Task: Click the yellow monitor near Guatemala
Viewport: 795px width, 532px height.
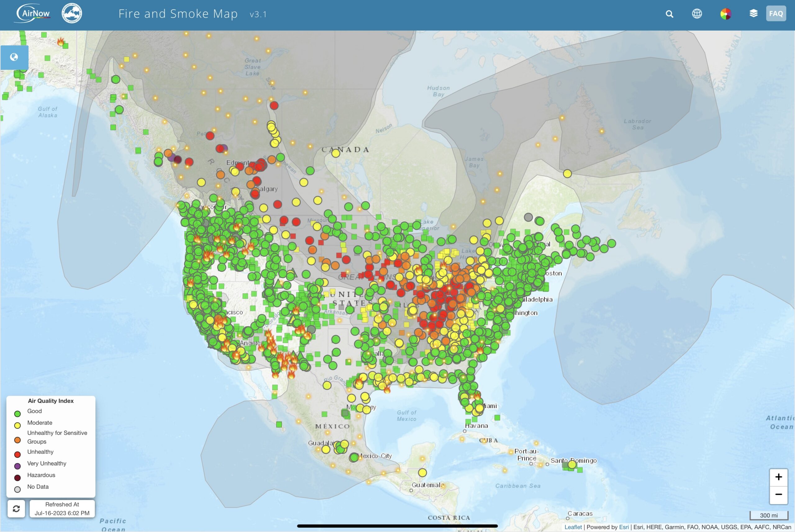Action: pos(422,472)
